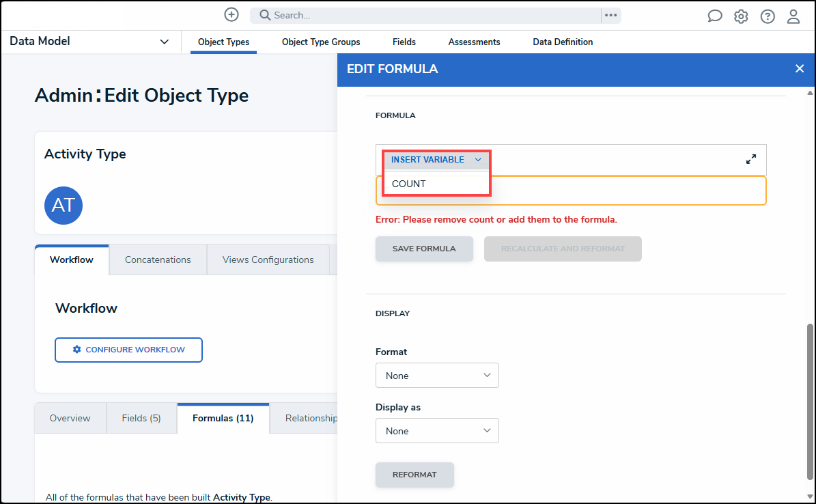Close the Edit Formula panel
816x504 pixels.
(x=800, y=68)
